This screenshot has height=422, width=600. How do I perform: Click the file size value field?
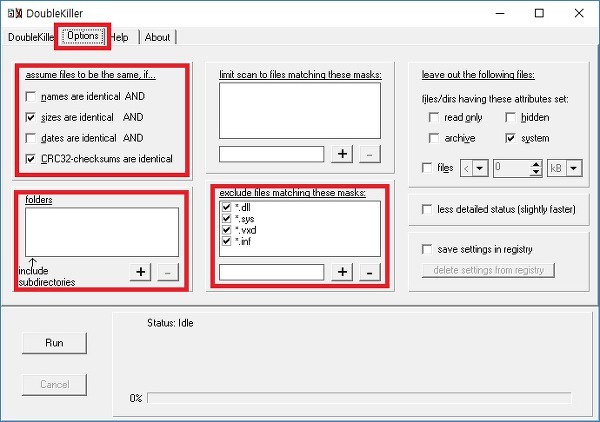point(512,168)
